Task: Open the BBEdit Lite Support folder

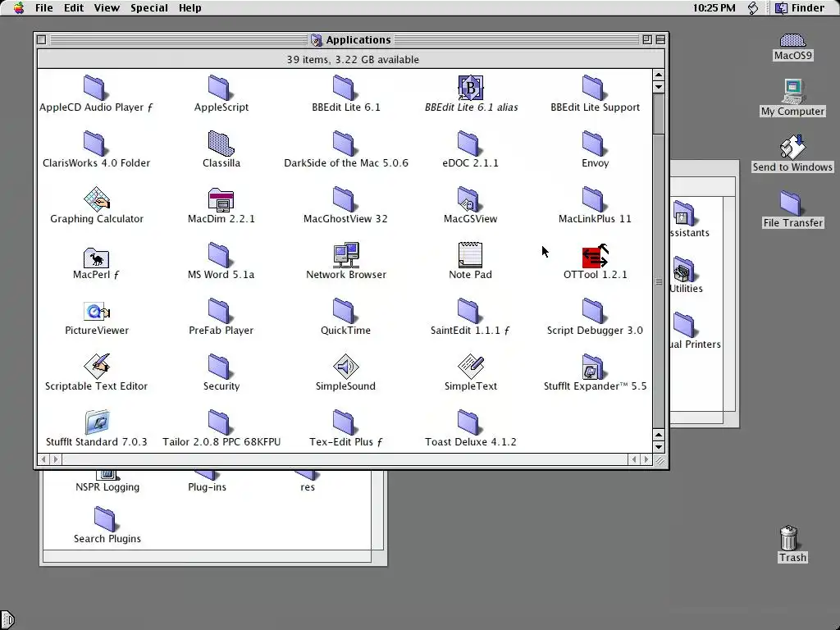Action: (592, 88)
